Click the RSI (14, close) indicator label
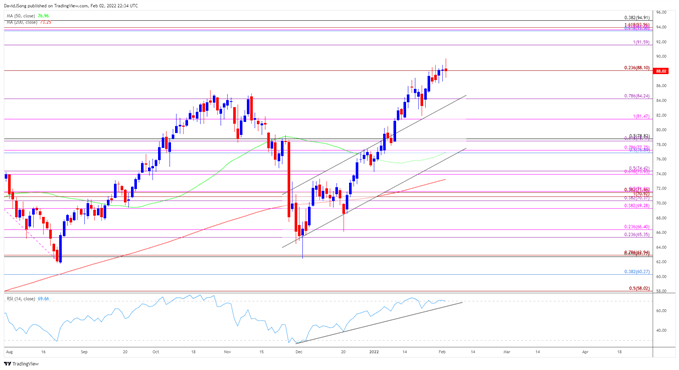 click(x=21, y=299)
